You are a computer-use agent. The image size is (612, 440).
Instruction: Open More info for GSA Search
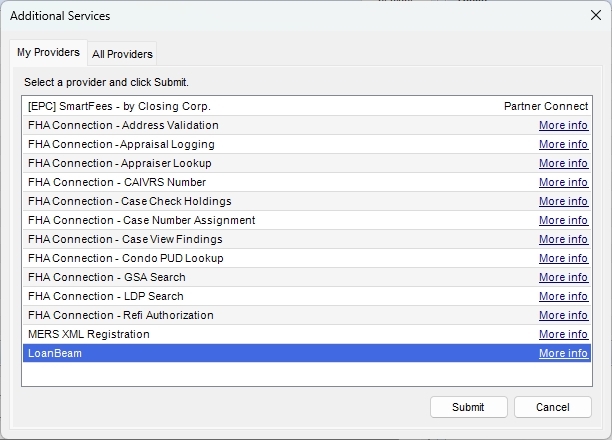[563, 277]
